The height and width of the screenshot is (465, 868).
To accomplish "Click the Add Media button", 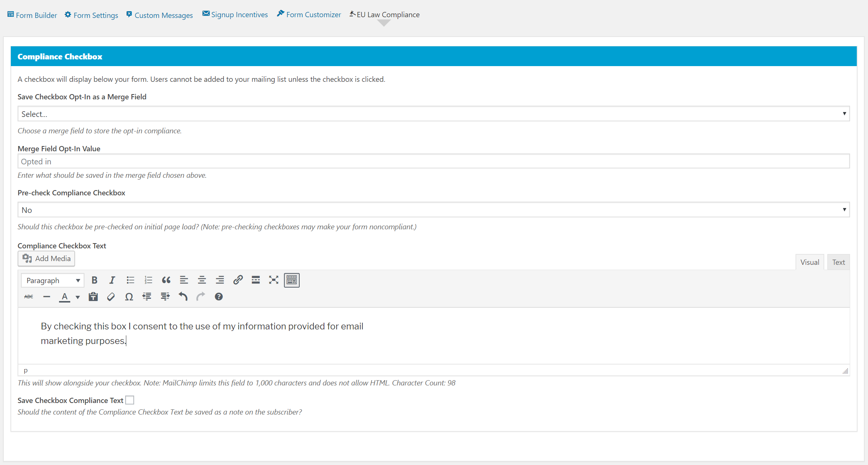I will point(46,258).
